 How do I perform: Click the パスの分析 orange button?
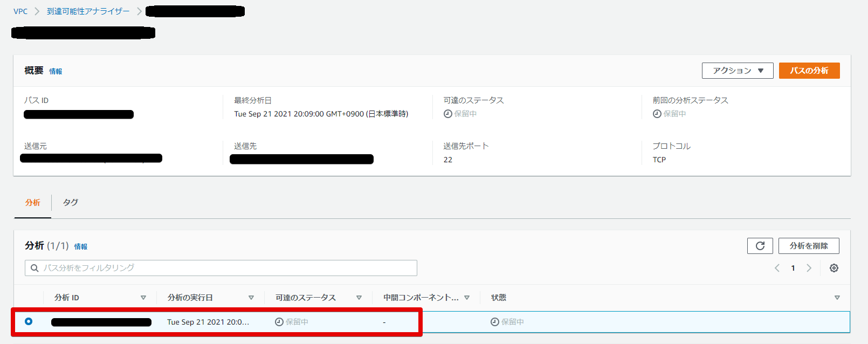coord(809,71)
